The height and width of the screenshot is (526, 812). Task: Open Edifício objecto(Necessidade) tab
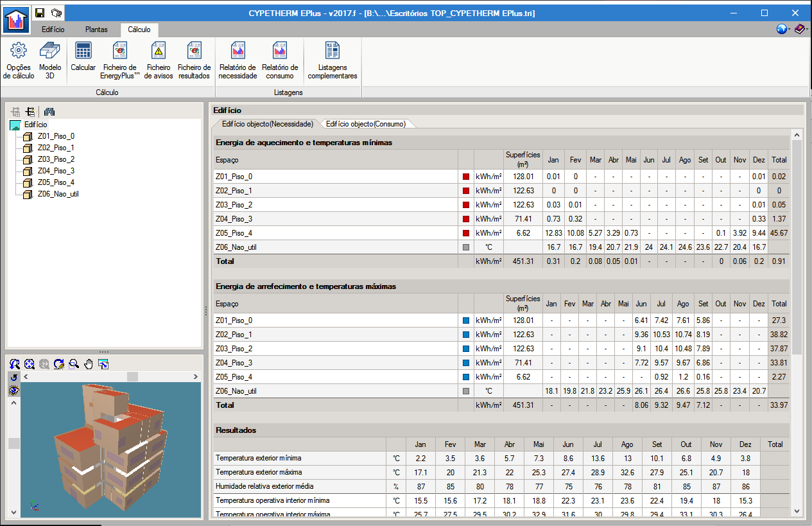267,124
